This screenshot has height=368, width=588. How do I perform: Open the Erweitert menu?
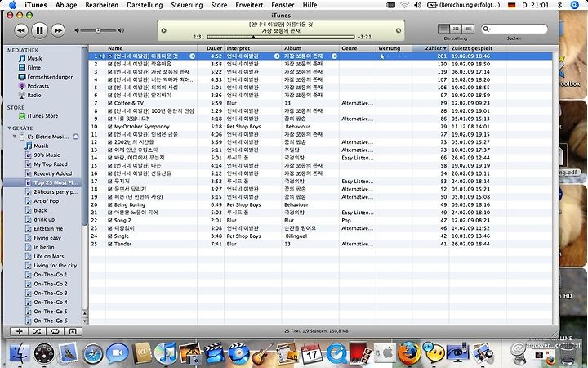[249, 5]
